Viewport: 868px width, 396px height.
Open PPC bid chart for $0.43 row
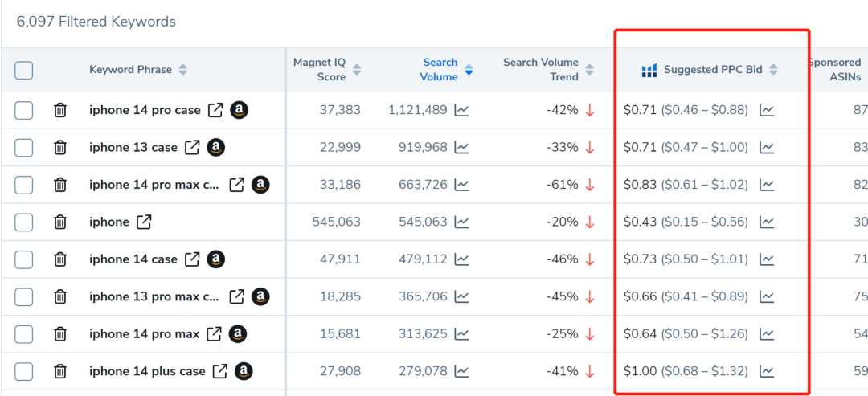point(767,222)
